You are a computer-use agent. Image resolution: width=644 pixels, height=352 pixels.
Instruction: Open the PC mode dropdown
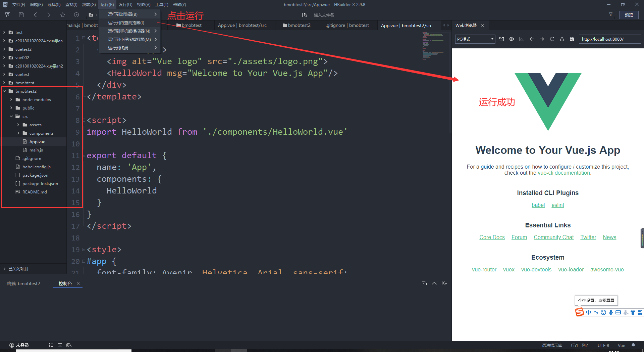(475, 39)
